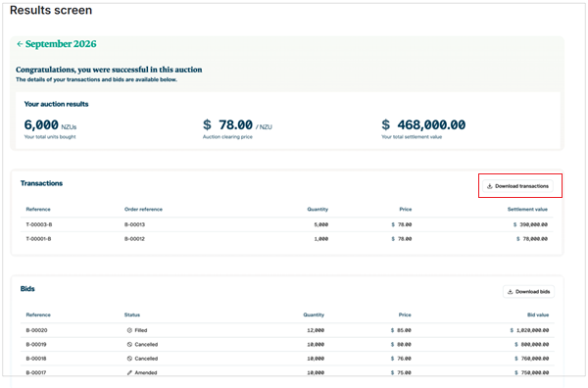The height and width of the screenshot is (388, 588).
Task: Select transaction reference T-00003-B
Action: (x=39, y=225)
